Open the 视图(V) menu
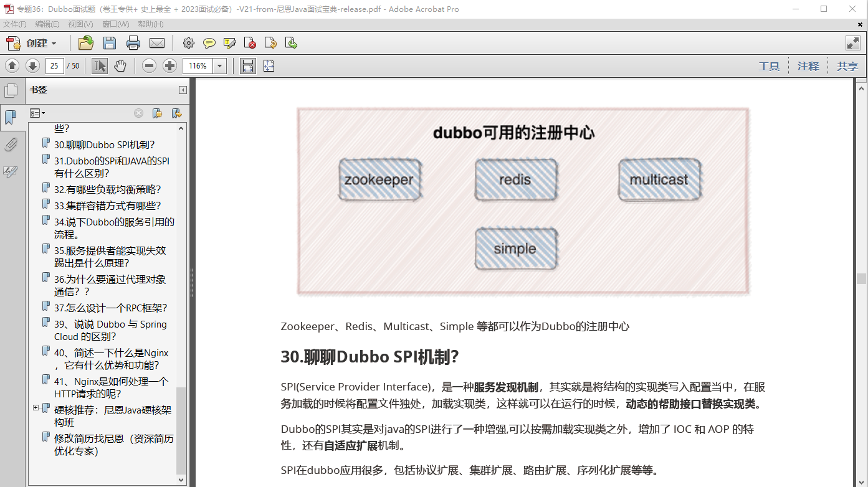The width and height of the screenshot is (868, 487). point(80,24)
